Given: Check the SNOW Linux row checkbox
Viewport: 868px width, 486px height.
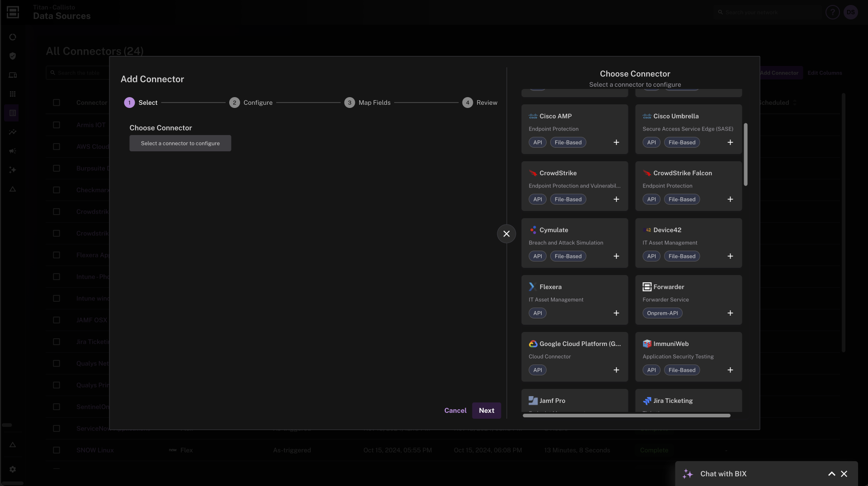Looking at the screenshot, I should [x=57, y=450].
